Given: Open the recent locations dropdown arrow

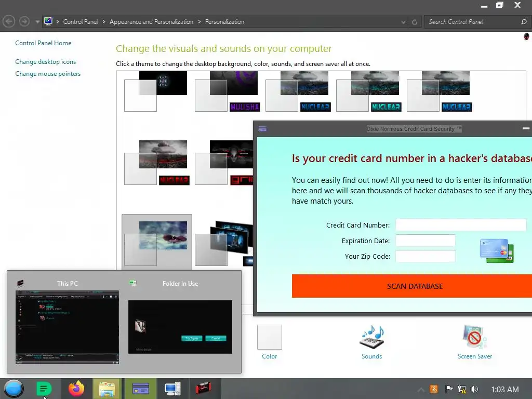Looking at the screenshot, I should click(x=37, y=22).
